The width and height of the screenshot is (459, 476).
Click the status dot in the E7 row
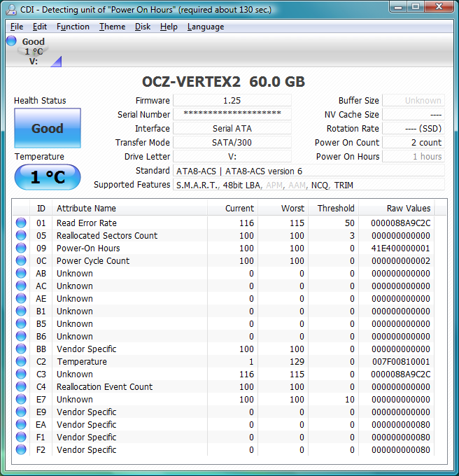click(x=21, y=399)
